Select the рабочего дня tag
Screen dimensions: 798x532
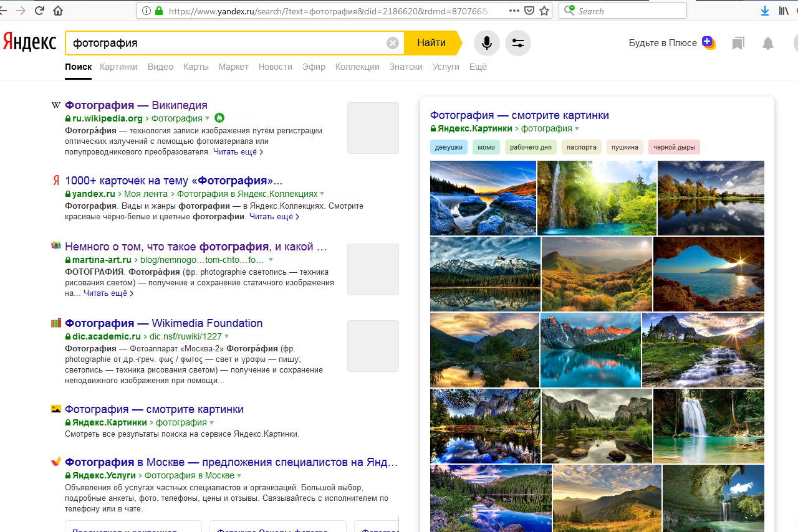pos(531,147)
